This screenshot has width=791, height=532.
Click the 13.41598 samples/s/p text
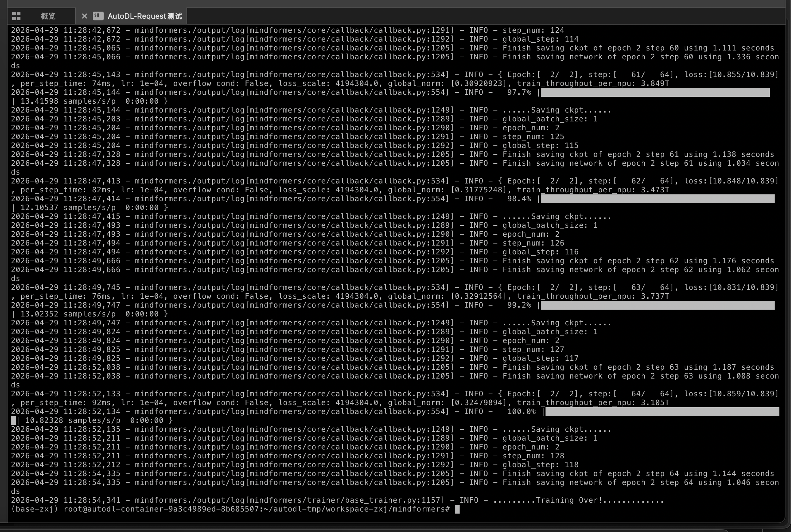coord(68,101)
